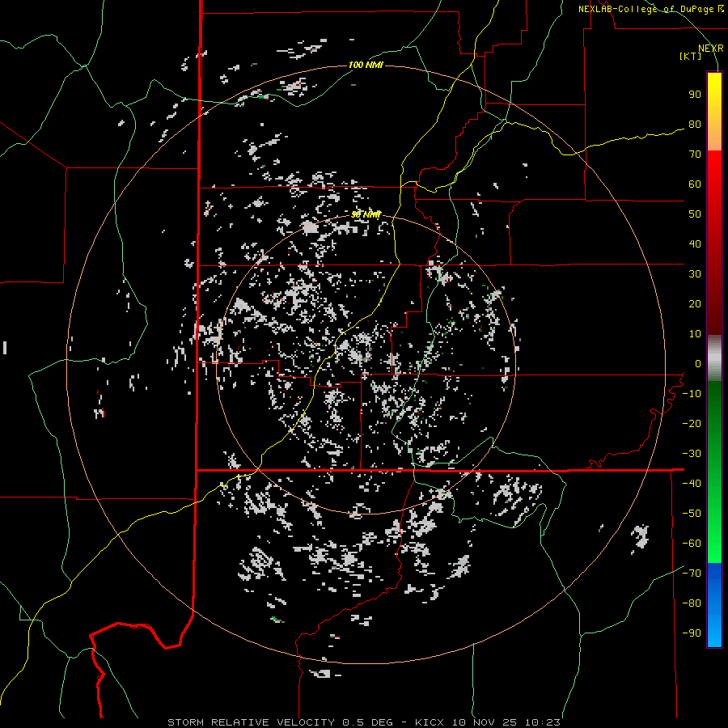This screenshot has height=728, width=728.
Task: Click the -50 value on velocity scale
Action: click(x=692, y=514)
